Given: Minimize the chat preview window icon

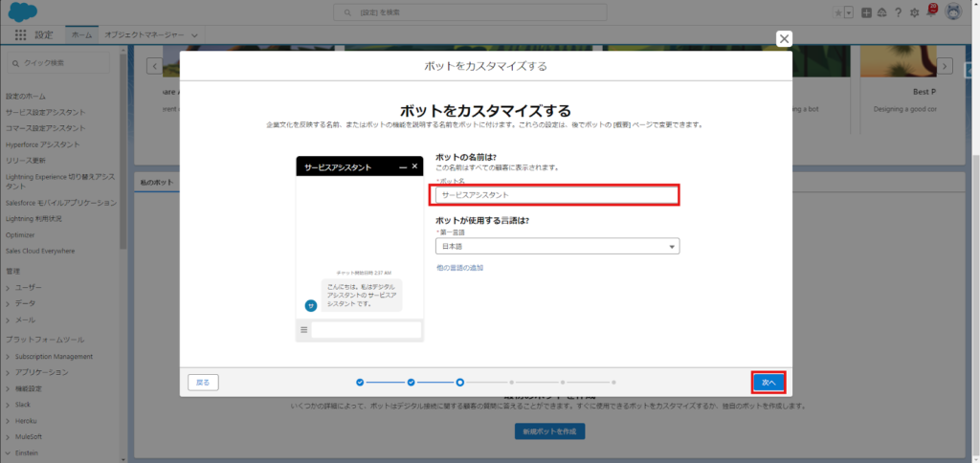Looking at the screenshot, I should pyautogui.click(x=403, y=167).
